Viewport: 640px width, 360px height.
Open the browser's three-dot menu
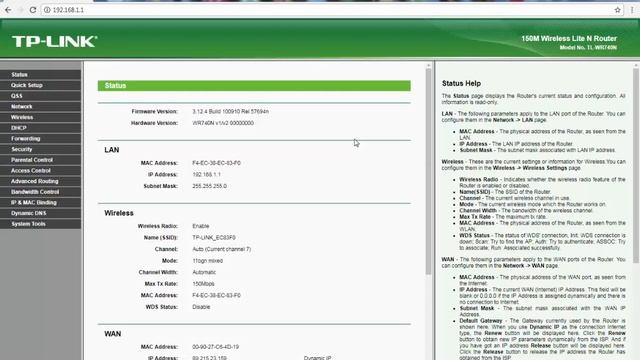point(632,10)
